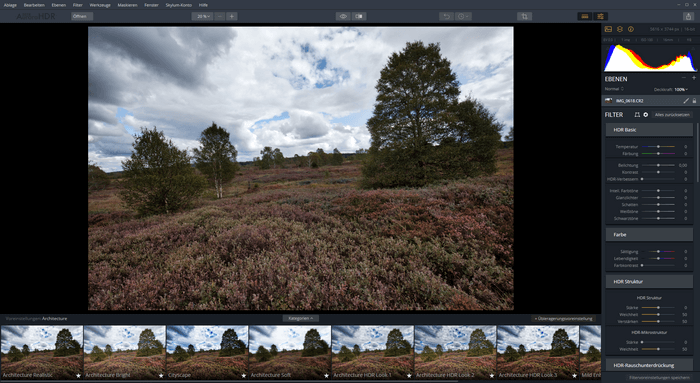Favorite the Architecture HDR Look 1 star
Image resolution: width=700 pixels, height=383 pixels.
pos(409,375)
